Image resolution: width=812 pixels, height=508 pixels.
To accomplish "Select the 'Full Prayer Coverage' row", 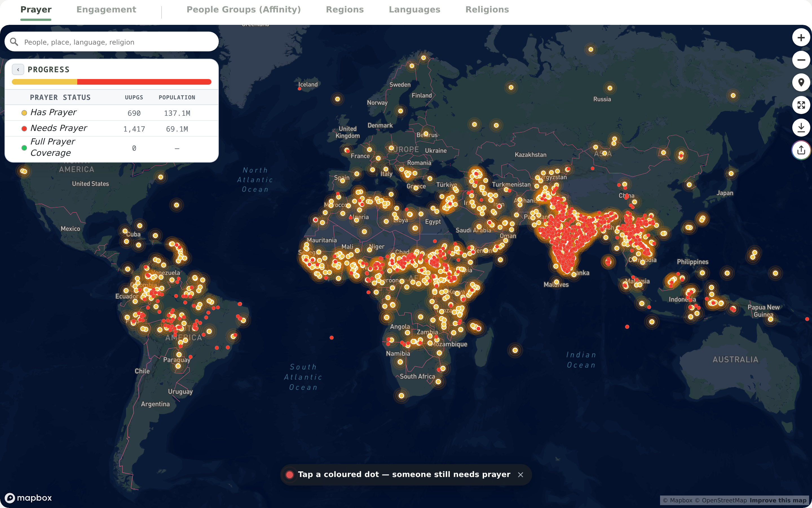I will click(x=112, y=148).
